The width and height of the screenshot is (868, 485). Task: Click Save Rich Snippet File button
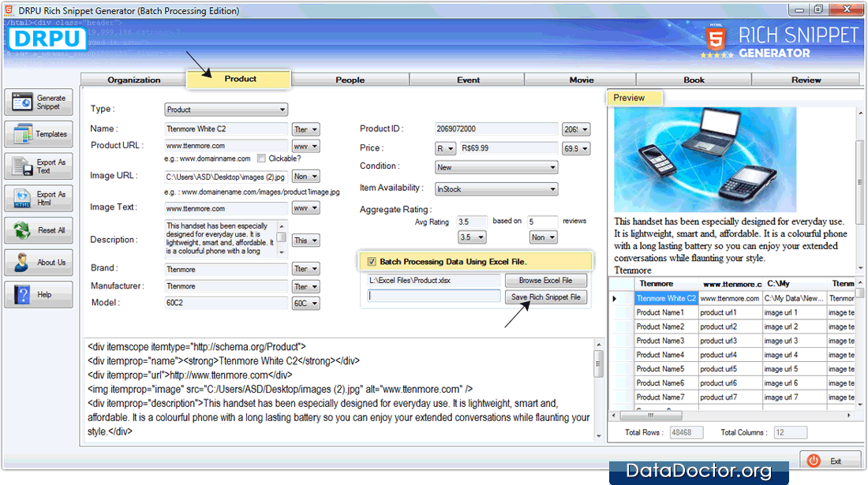545,297
